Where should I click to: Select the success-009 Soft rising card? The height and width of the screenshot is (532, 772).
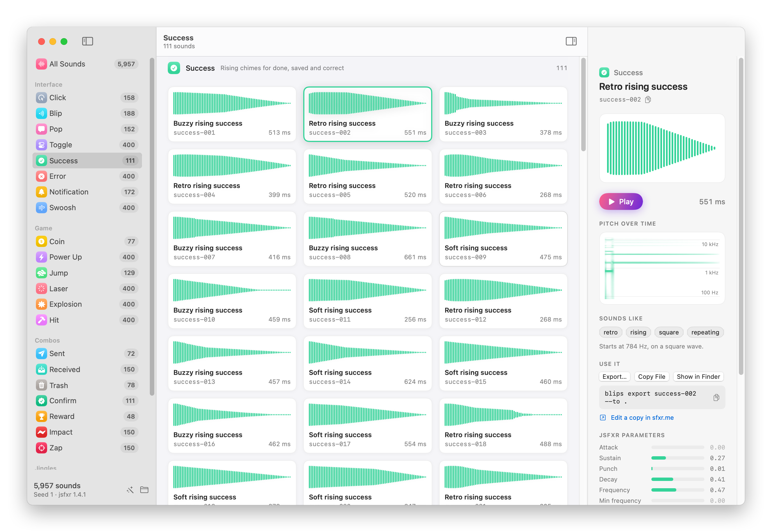pyautogui.click(x=503, y=239)
